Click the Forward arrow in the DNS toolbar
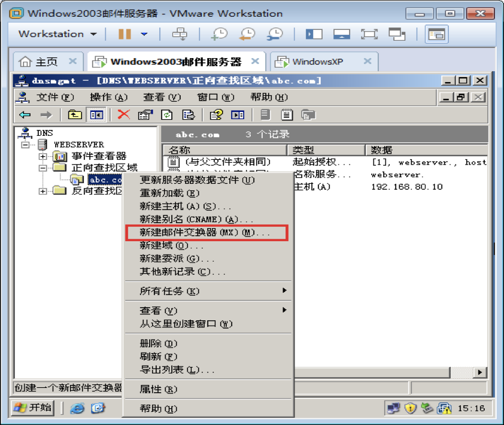This screenshot has height=425, width=504. click(46, 114)
